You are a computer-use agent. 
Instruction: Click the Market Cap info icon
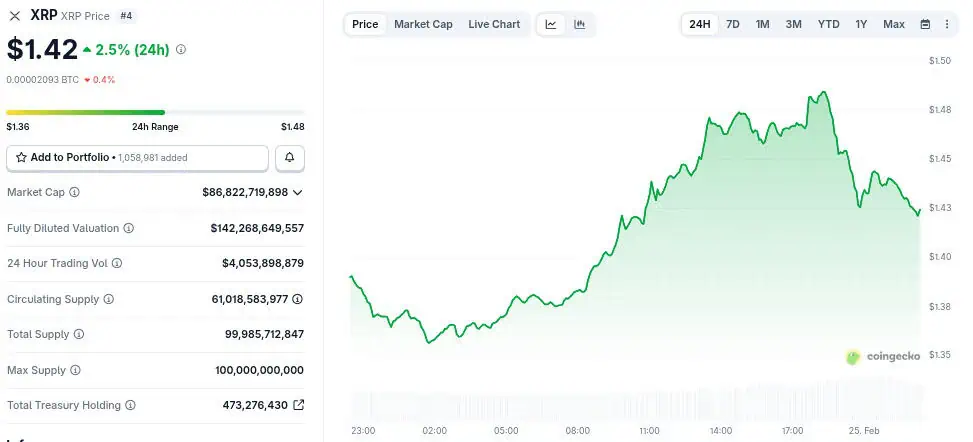tap(74, 192)
